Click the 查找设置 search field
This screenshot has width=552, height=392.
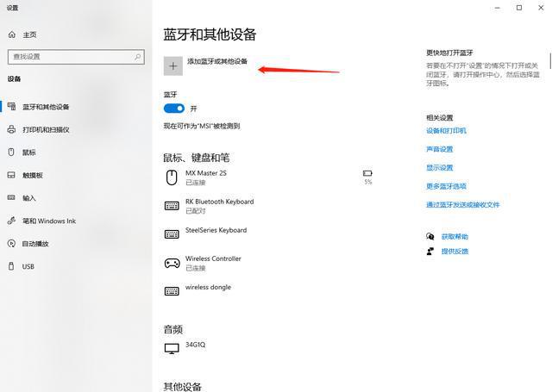pyautogui.click(x=76, y=57)
